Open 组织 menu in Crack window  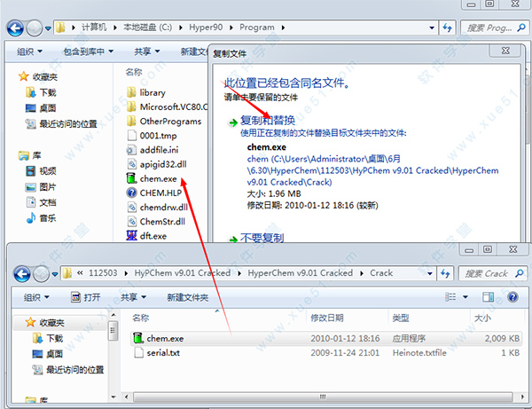point(36,297)
